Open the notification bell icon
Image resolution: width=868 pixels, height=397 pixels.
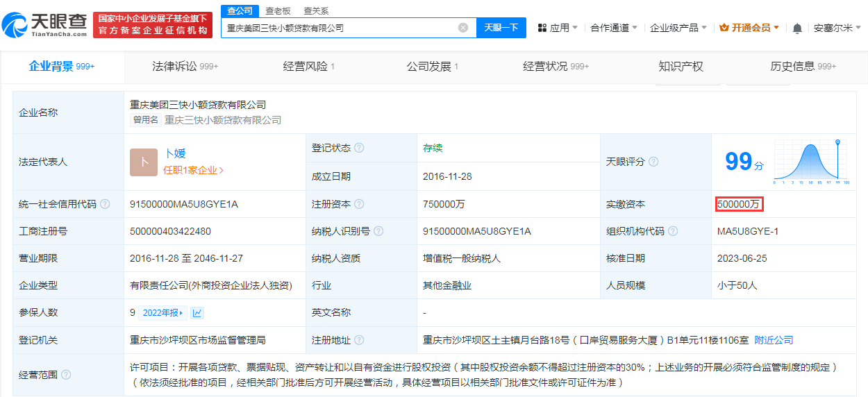click(x=797, y=28)
